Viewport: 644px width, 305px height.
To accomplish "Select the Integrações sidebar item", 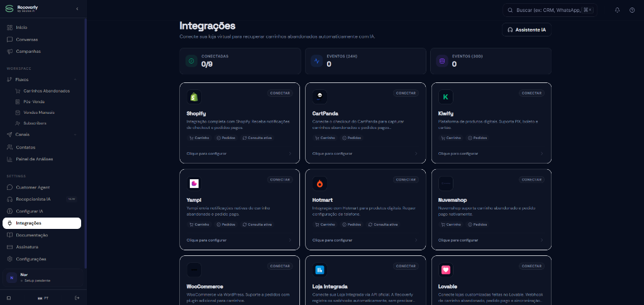I will click(x=42, y=223).
